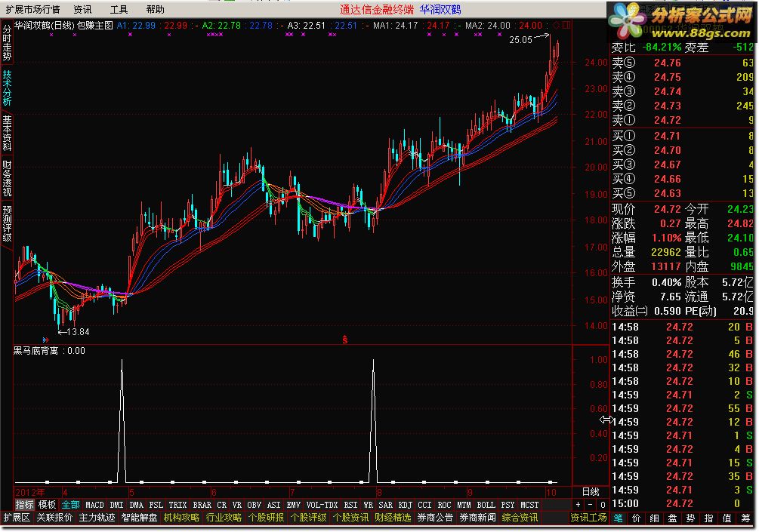Open the 智能解盘 bottom tab
Screen dimensions: 759x532
(x=139, y=518)
